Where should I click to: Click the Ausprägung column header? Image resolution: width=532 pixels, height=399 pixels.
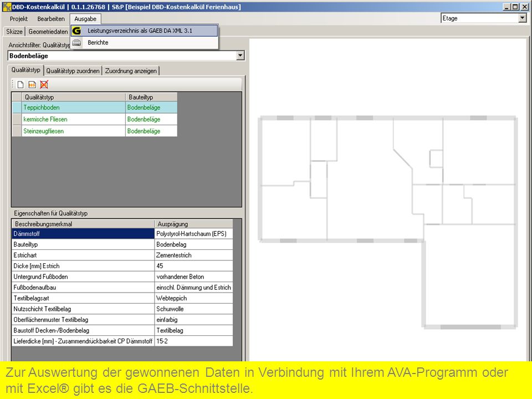click(x=194, y=224)
